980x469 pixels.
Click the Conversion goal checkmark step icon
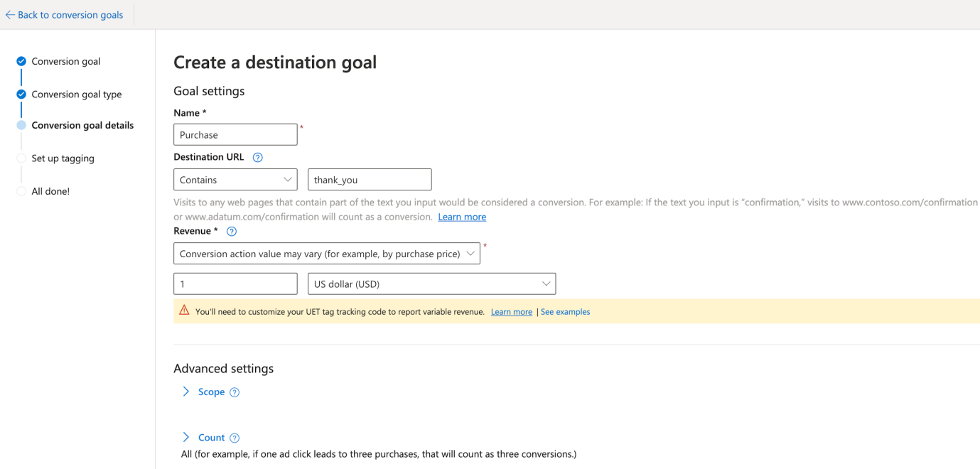click(x=21, y=61)
